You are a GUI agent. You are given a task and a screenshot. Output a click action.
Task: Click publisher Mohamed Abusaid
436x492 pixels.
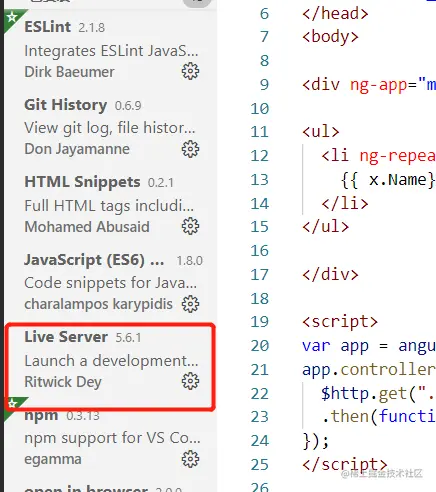pos(87,227)
